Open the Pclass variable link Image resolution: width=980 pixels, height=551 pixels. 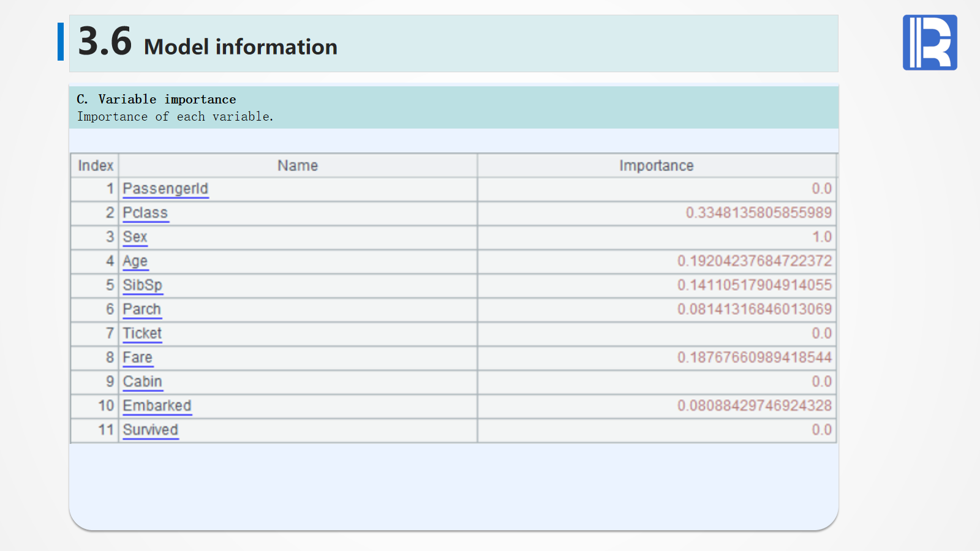pyautogui.click(x=145, y=213)
